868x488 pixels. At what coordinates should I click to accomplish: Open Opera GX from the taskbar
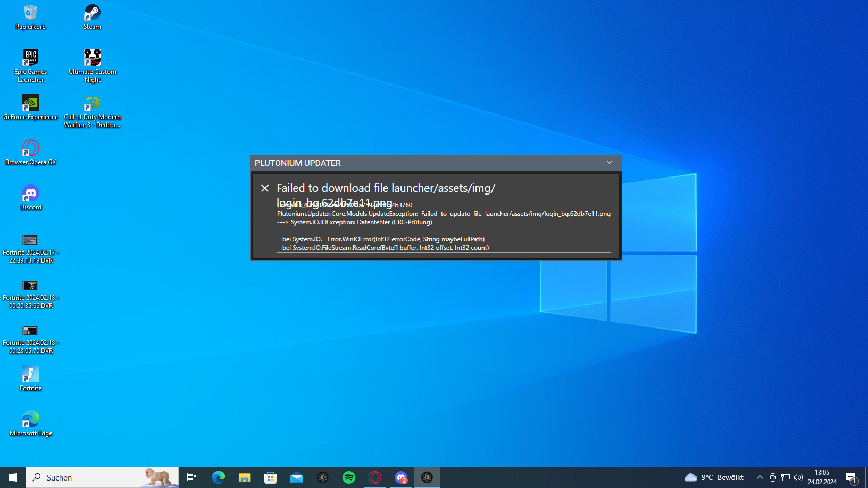coord(374,477)
